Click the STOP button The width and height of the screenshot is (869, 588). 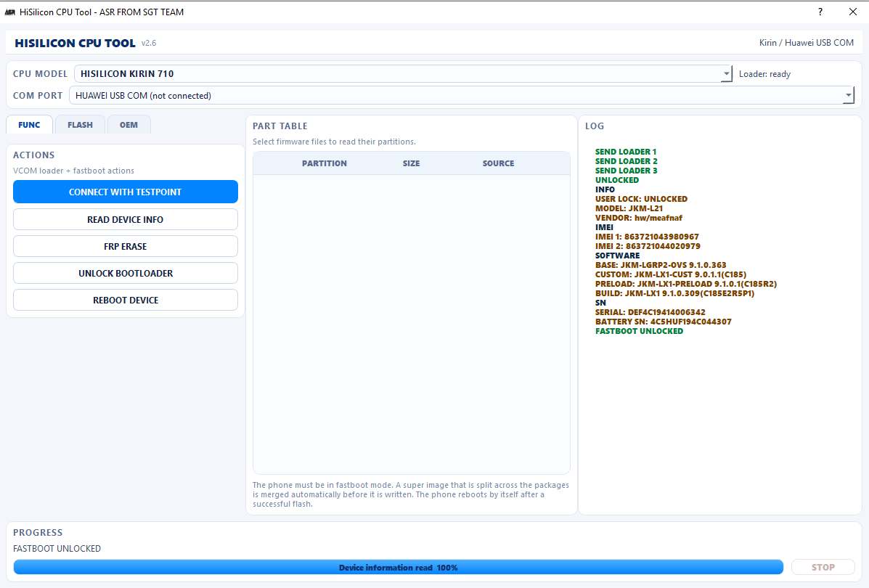coord(823,567)
